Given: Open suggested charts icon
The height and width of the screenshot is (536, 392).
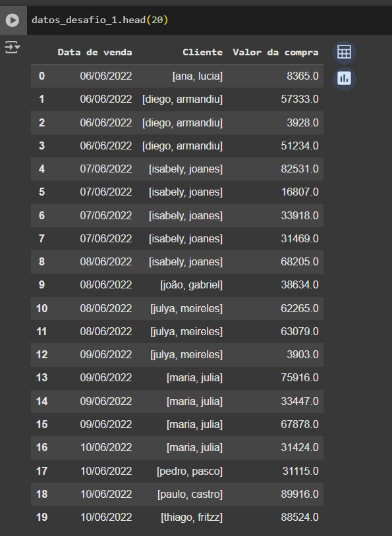Looking at the screenshot, I should (344, 79).
